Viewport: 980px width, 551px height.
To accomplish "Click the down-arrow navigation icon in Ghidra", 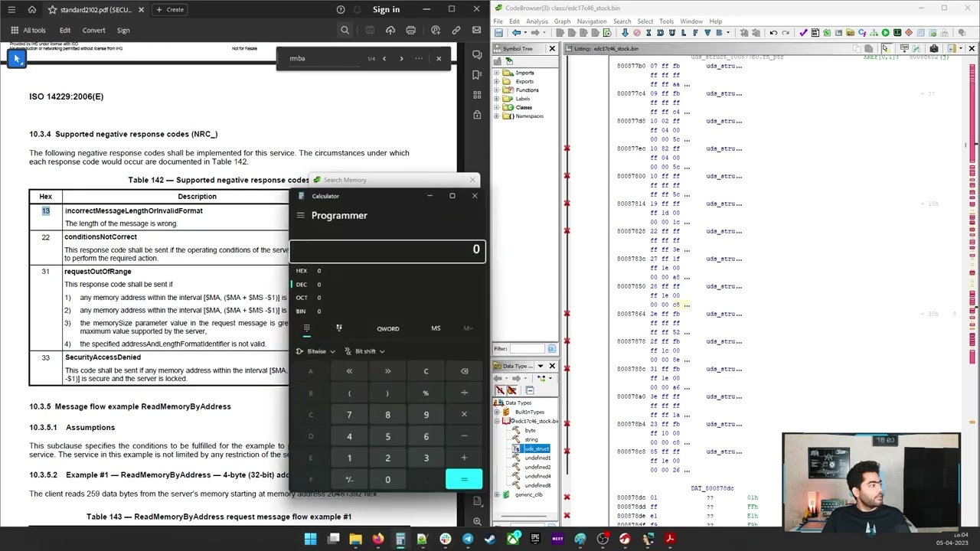I will click(x=625, y=33).
